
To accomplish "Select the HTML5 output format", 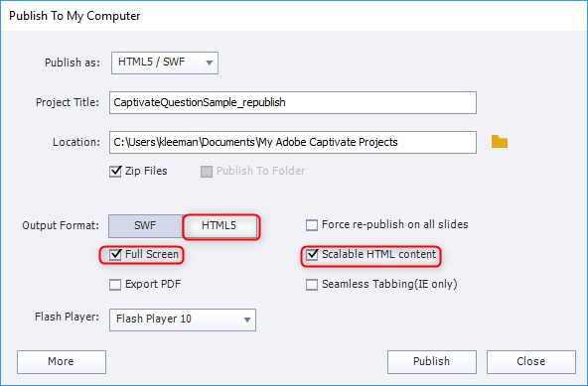I will click(x=220, y=225).
